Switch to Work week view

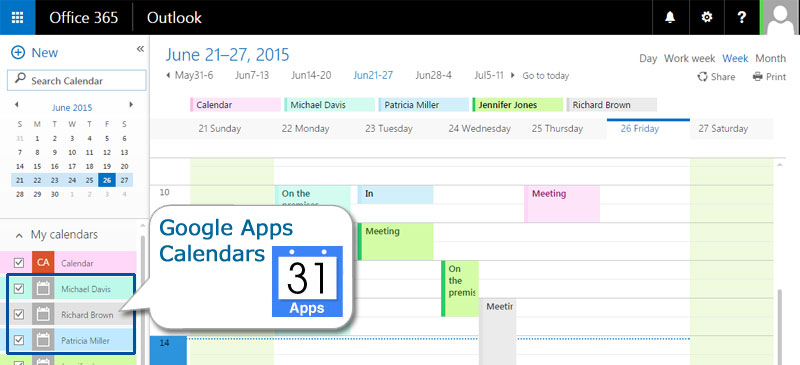click(x=689, y=58)
